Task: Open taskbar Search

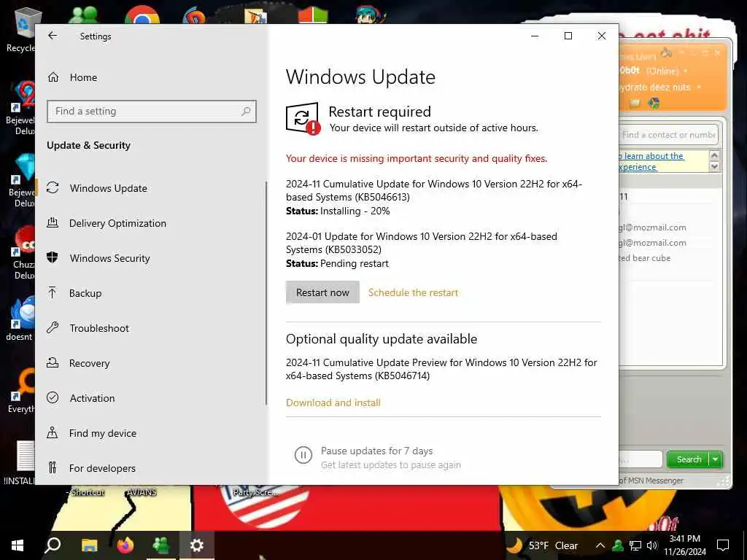Action: (x=53, y=545)
